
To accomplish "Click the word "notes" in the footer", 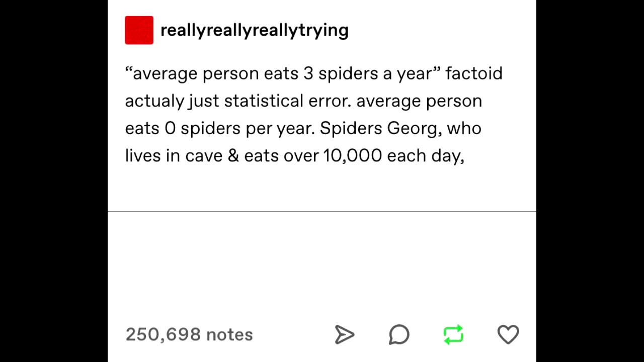I will [229, 335].
